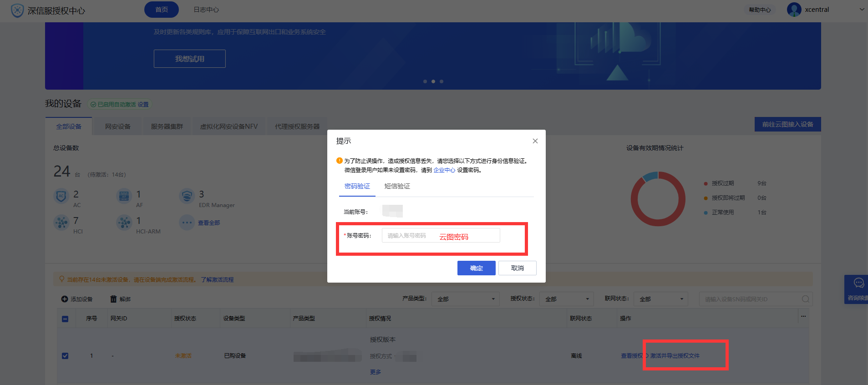
Task: Click the orange warning icon in dialog
Action: [339, 161]
